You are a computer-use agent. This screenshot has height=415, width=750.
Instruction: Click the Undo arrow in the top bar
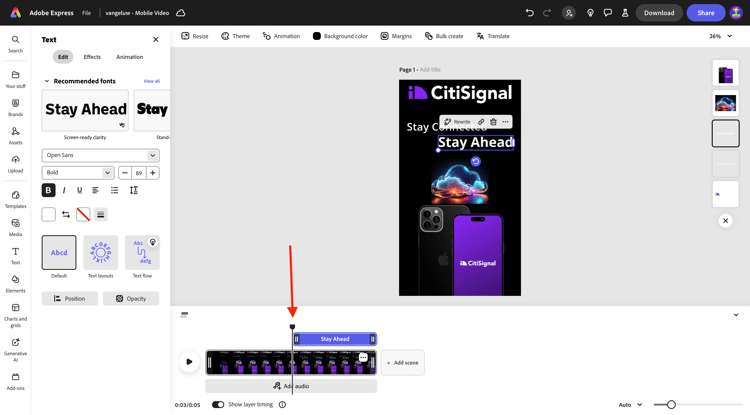529,13
